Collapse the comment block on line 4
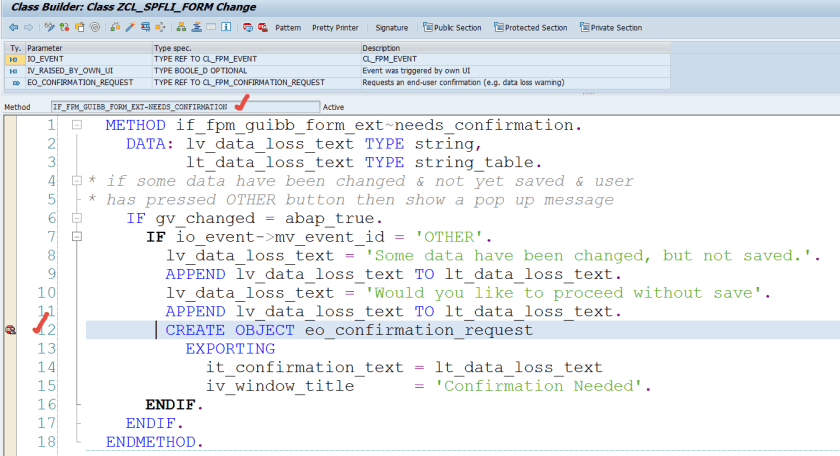The image size is (840, 456). pos(76,181)
